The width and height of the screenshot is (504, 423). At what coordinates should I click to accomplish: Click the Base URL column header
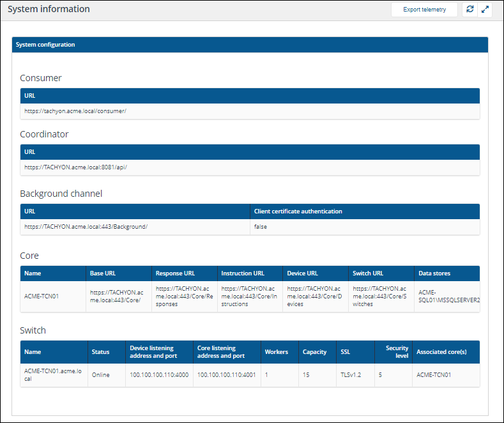click(102, 273)
